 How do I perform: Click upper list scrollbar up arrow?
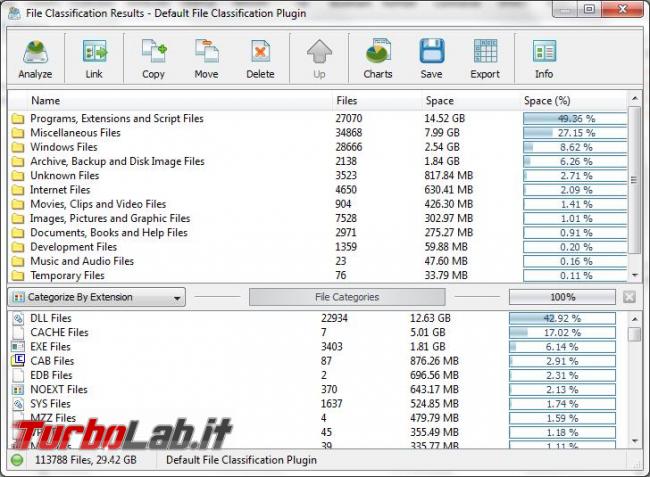coord(635,99)
